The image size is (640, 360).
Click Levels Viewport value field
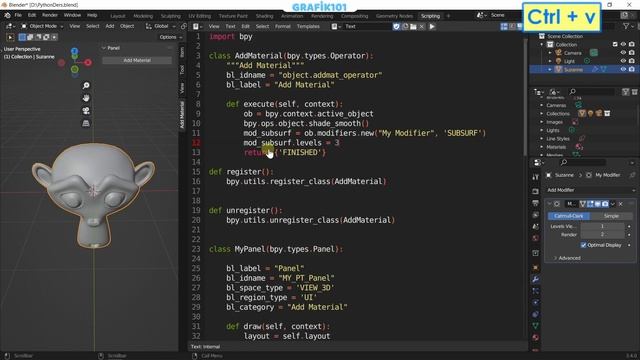tap(603, 226)
